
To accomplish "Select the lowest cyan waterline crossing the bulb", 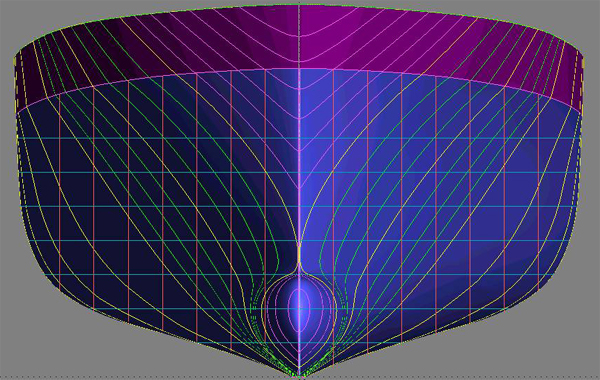I will [299, 309].
